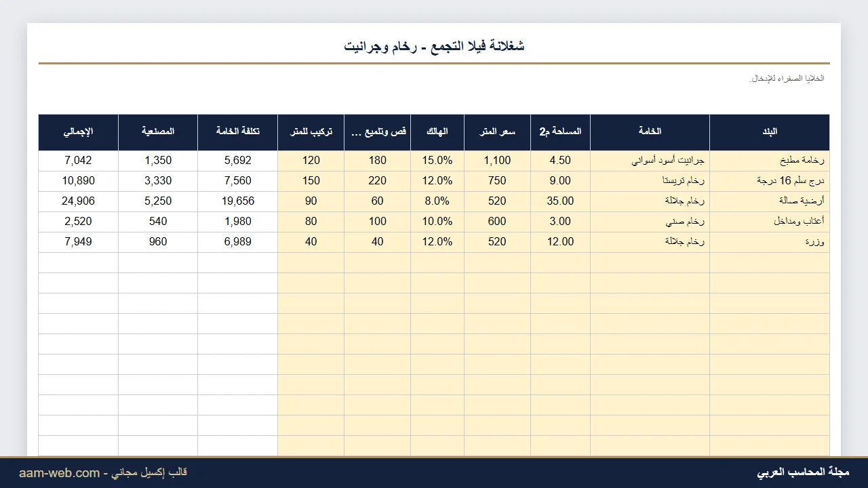Screen dimensions: 868x488
Task: Select the material cost 5,692
Action: (x=238, y=161)
